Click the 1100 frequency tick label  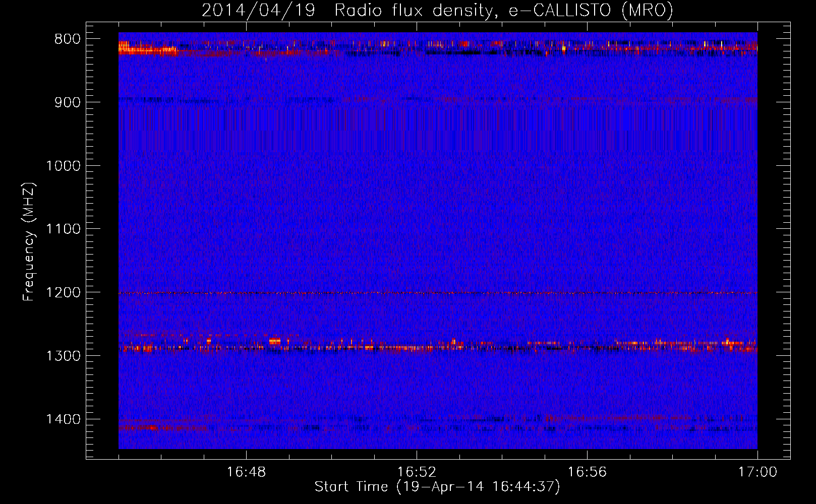tap(63, 229)
